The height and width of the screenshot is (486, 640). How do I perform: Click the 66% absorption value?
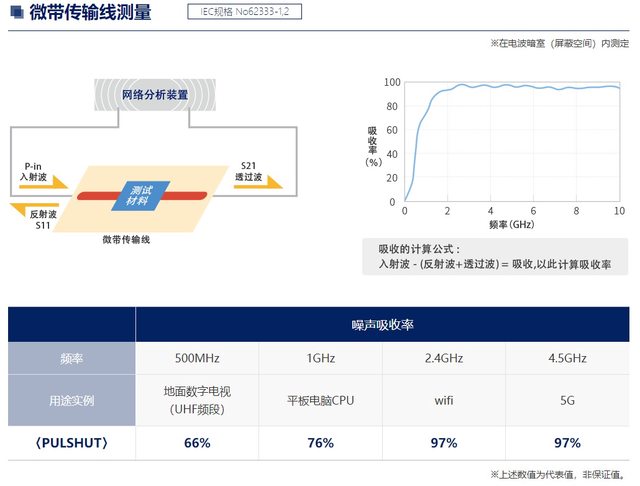coord(197,442)
